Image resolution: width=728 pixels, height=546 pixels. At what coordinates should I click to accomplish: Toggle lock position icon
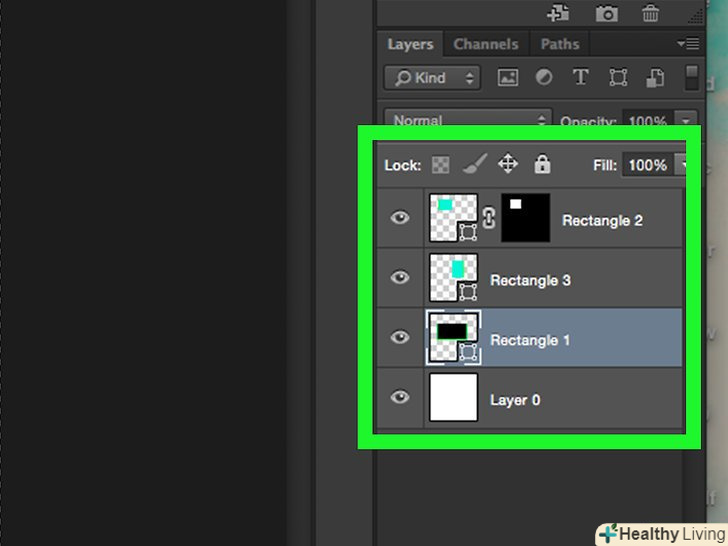point(508,164)
